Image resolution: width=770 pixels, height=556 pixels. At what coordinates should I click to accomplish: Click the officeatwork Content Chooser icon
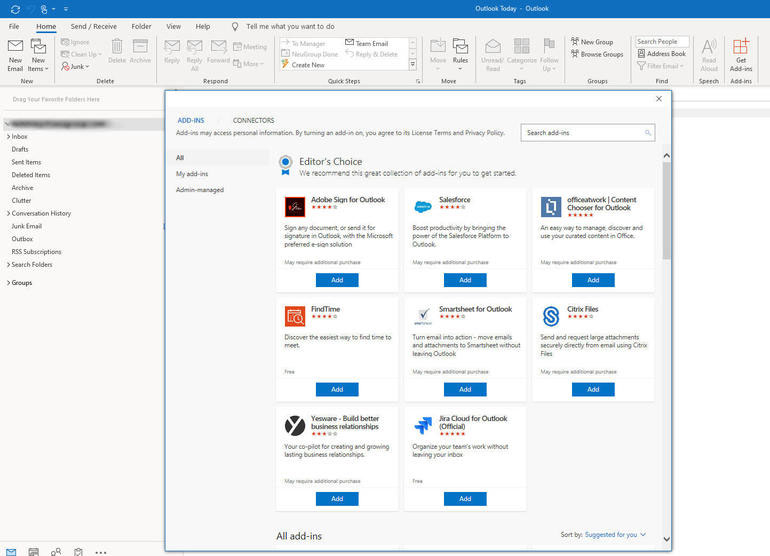tap(551, 207)
